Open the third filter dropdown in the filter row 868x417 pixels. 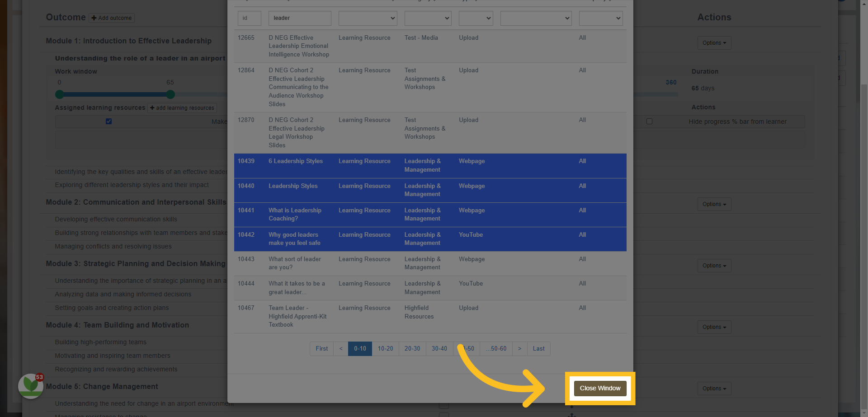476,18
